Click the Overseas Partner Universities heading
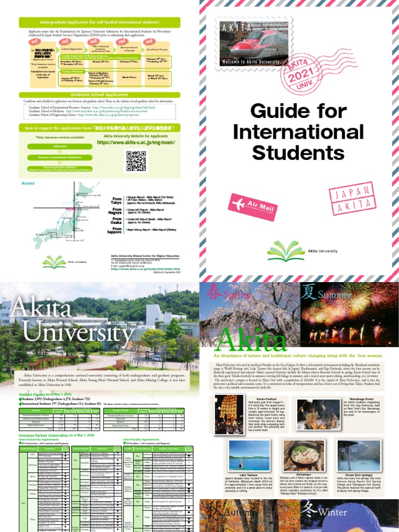 click(x=56, y=435)
